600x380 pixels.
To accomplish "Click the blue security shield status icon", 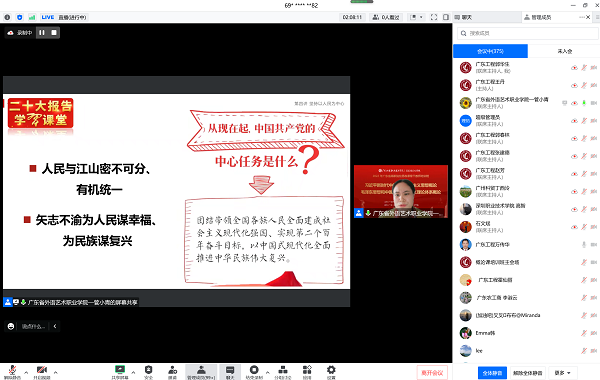I will pos(20,17).
